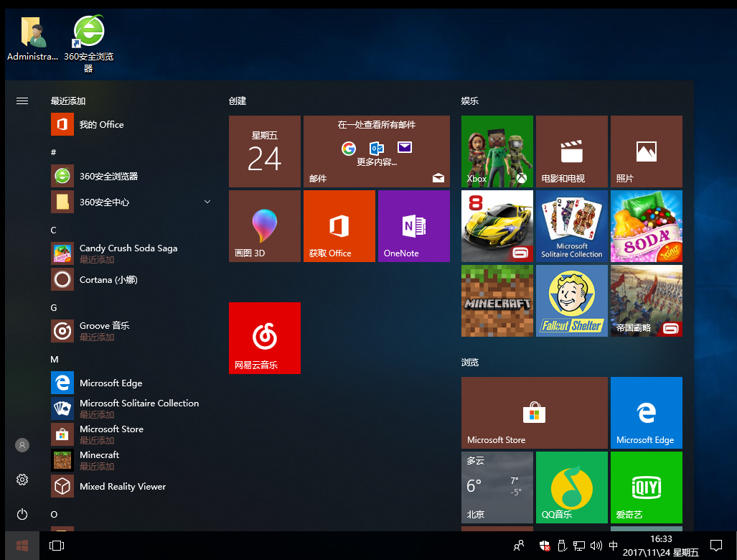The image size is (737, 560).
Task: Launch the Paint 3D (画图 3D) tile
Action: [x=264, y=225]
